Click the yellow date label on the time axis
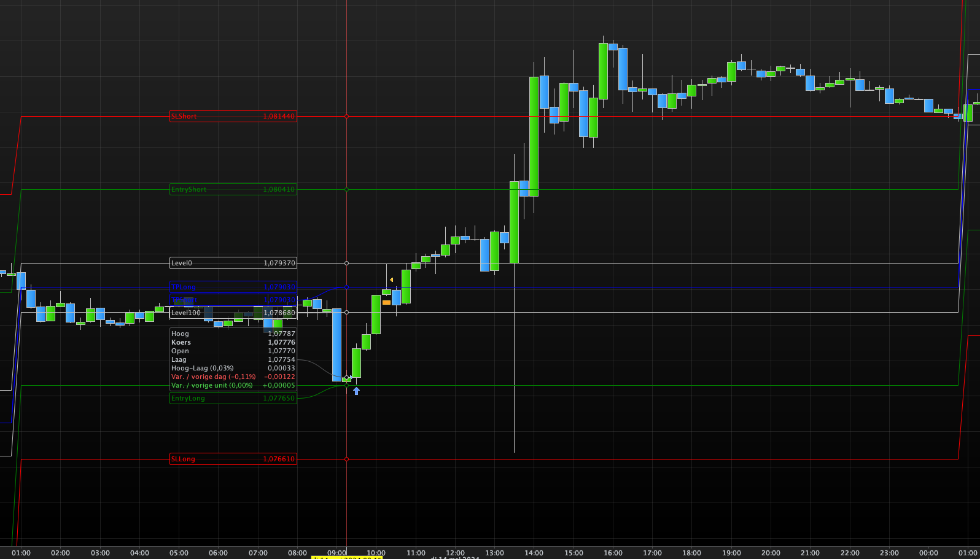Screen dimensions: 980x559 pos(347,557)
